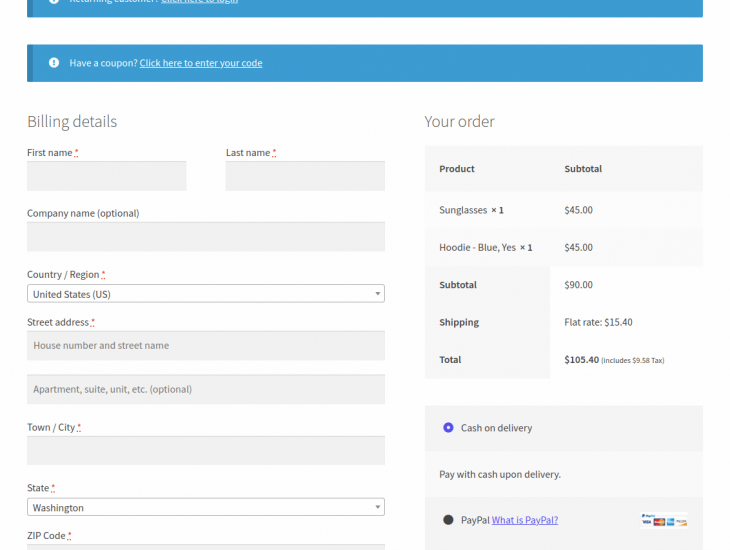Click the 'Flat rate: $15.40' shipping text
Viewport: 730px width, 550px height.
pyautogui.click(x=598, y=322)
